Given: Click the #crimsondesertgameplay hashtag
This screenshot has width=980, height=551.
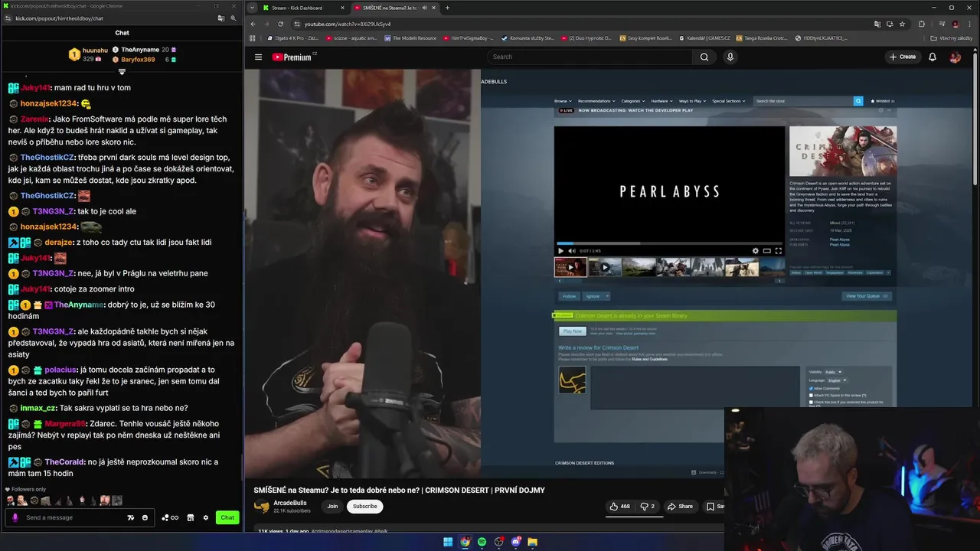Looking at the screenshot, I should click(341, 530).
